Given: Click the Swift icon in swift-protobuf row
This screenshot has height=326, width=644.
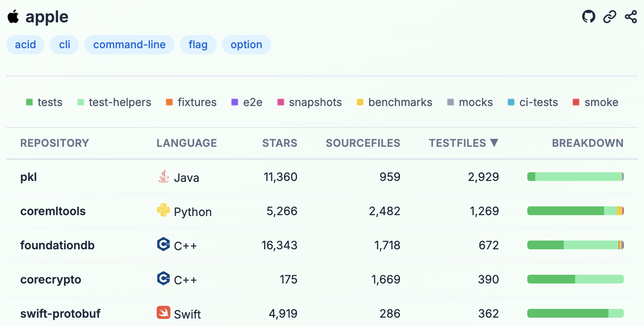Looking at the screenshot, I should tap(163, 312).
